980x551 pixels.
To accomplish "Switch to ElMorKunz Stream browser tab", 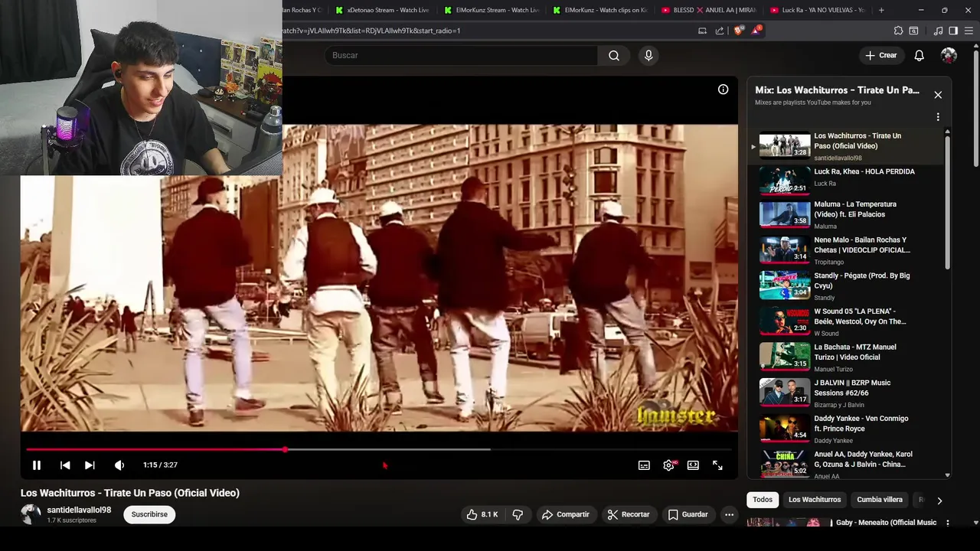I will point(492,10).
